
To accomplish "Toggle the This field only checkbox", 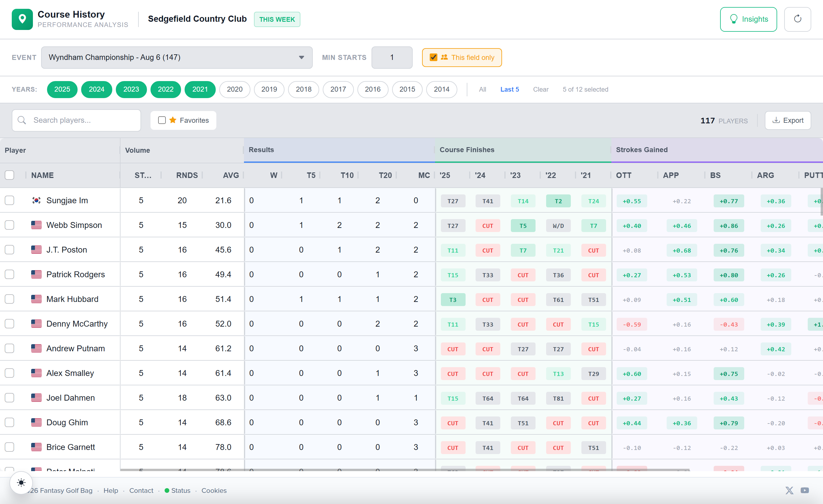I will 433,57.
